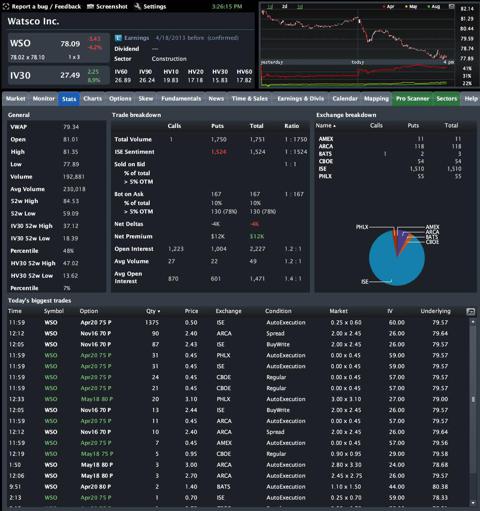Click the red 1,524 ISE Sentiment puts
Viewport: 480px width, 511px height.
coord(219,152)
